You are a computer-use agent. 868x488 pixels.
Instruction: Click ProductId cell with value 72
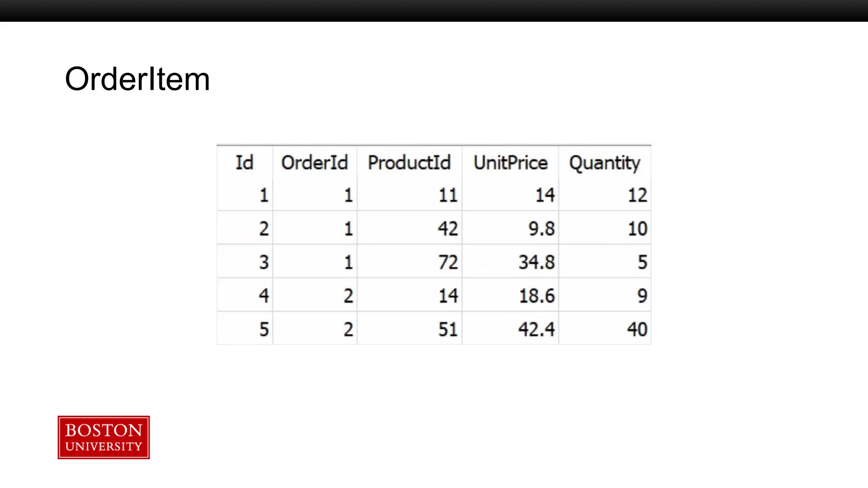click(448, 262)
